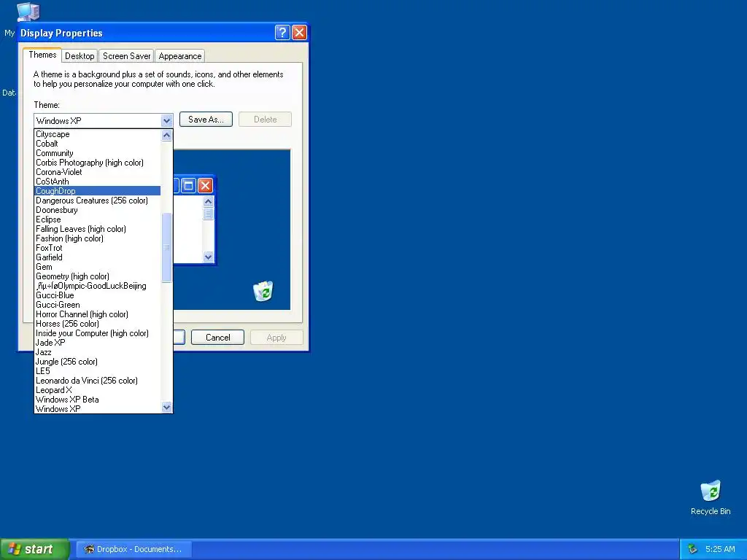Image resolution: width=747 pixels, height=560 pixels.
Task: Click the theme list scrollbar thumb
Action: [x=166, y=248]
